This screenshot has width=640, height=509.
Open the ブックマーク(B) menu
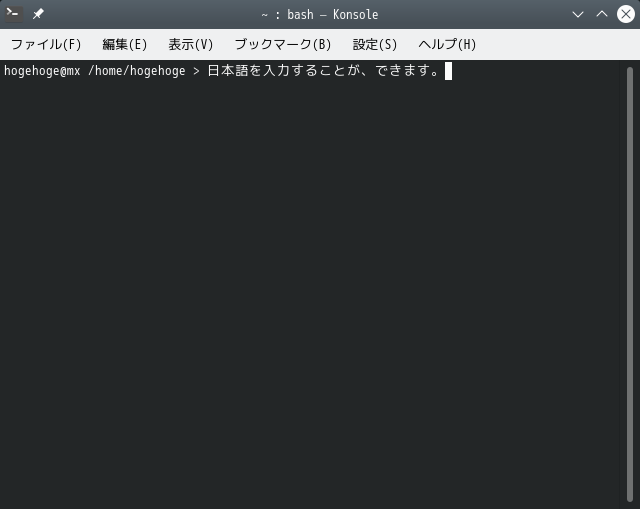click(x=283, y=44)
